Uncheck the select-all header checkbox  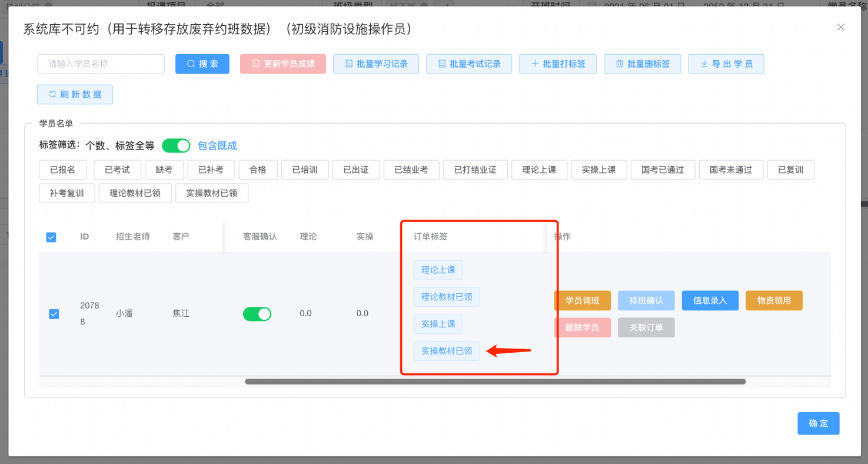click(x=51, y=237)
